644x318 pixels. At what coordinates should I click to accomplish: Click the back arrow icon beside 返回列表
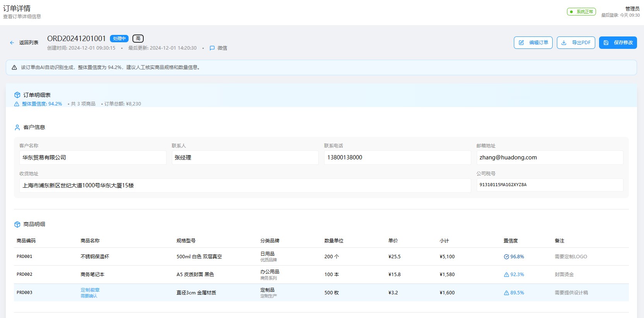click(12, 43)
